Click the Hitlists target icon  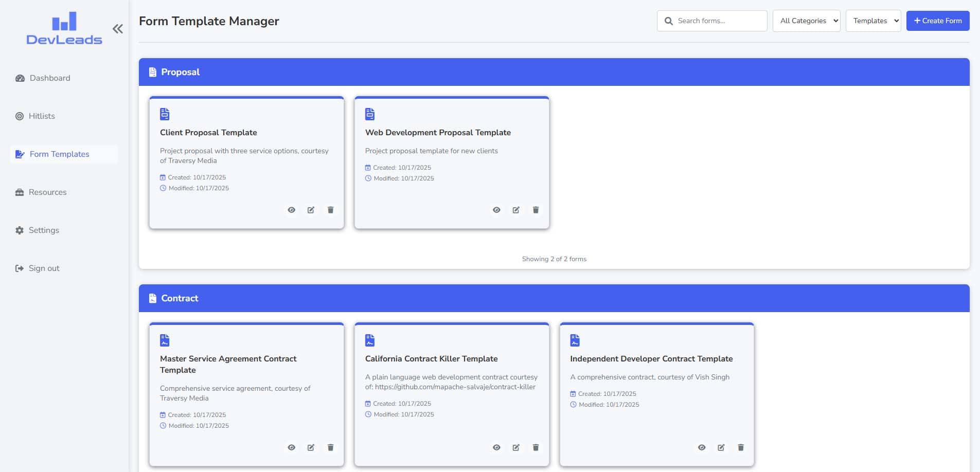click(20, 116)
